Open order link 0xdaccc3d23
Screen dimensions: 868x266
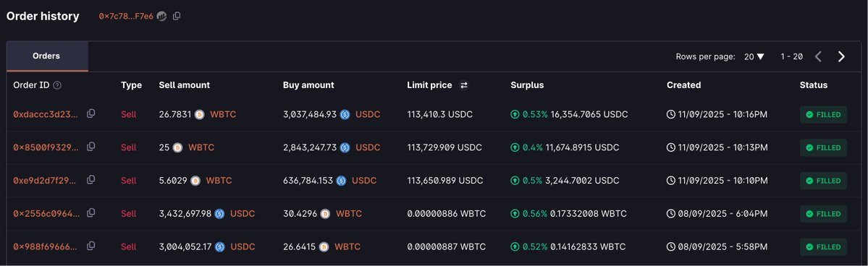(46, 114)
